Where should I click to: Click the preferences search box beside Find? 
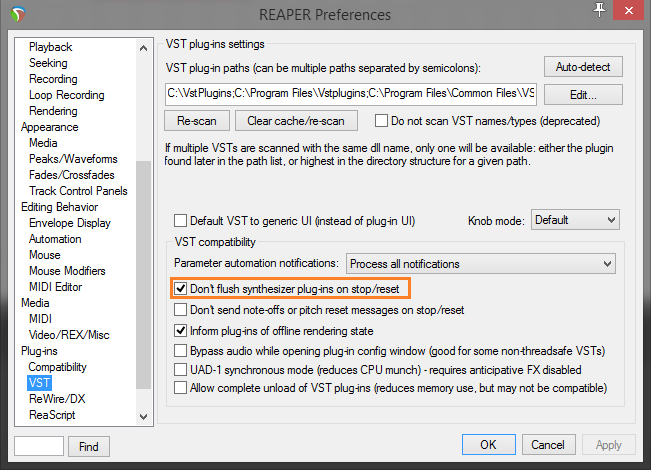pos(39,446)
